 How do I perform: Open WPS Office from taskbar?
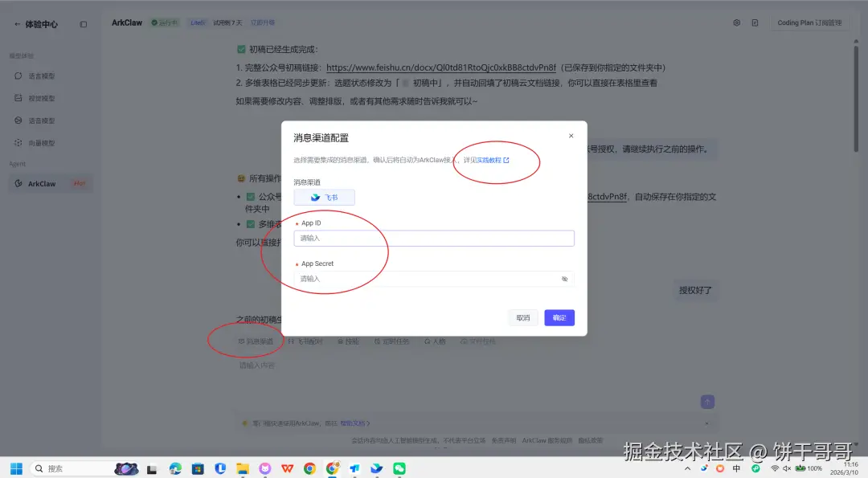pyautogui.click(x=287, y=468)
